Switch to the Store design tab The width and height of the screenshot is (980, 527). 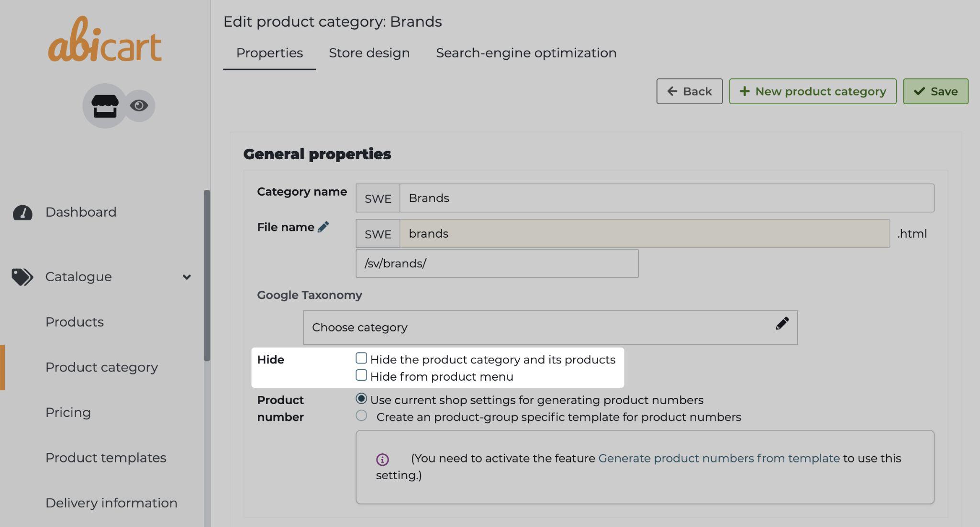[x=369, y=53]
